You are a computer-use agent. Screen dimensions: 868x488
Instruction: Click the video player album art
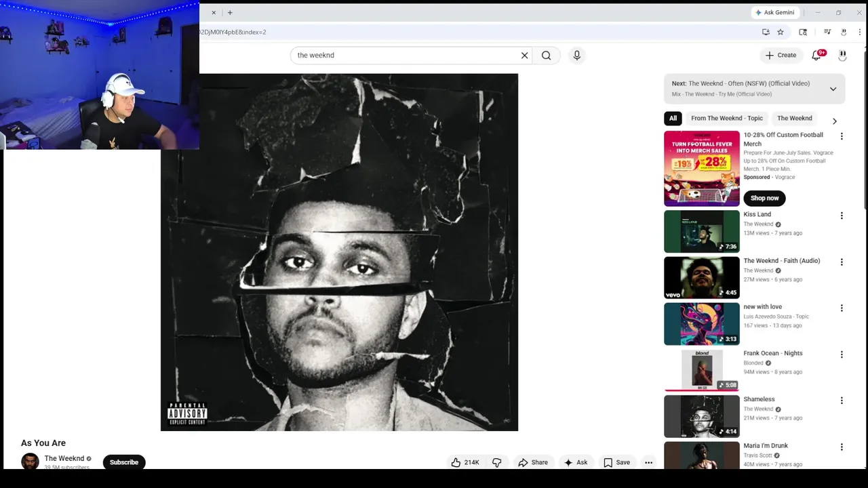tap(339, 252)
